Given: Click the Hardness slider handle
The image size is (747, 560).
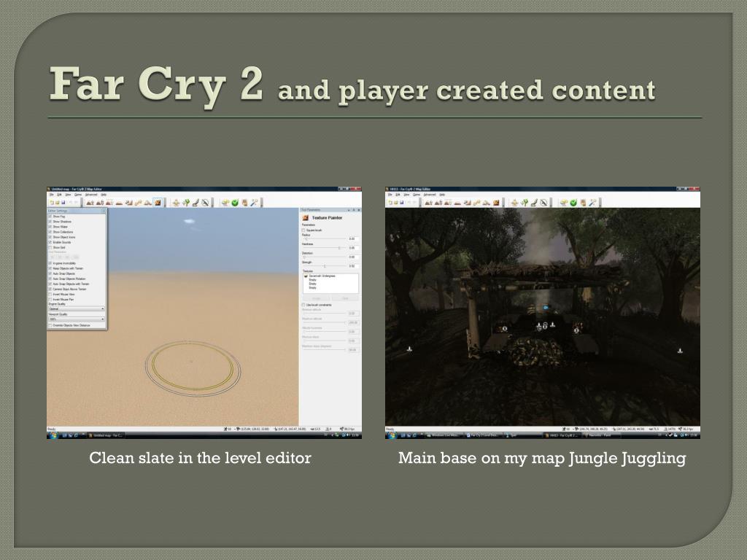Looking at the screenshot, I should pos(339,248).
